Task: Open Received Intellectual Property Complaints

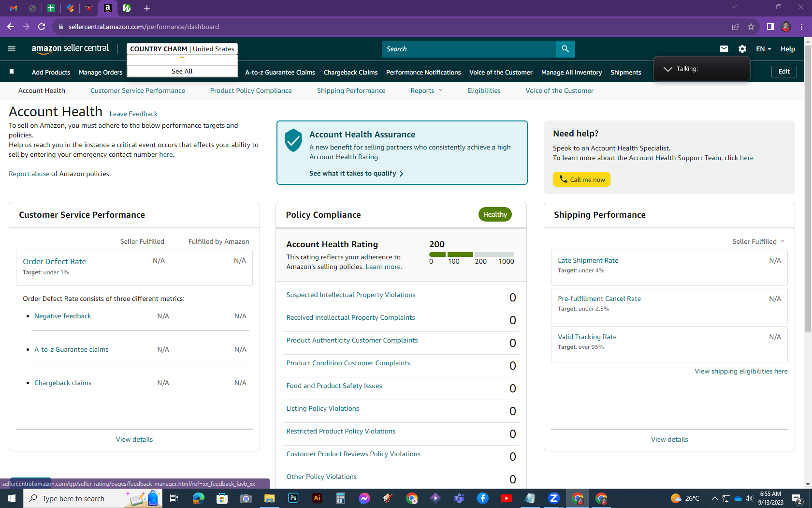Action: (350, 317)
